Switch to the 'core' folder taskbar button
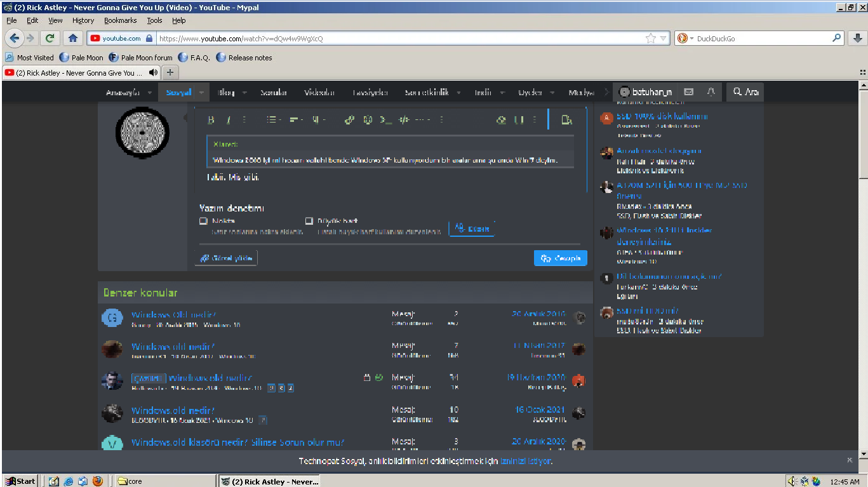 [x=166, y=481]
